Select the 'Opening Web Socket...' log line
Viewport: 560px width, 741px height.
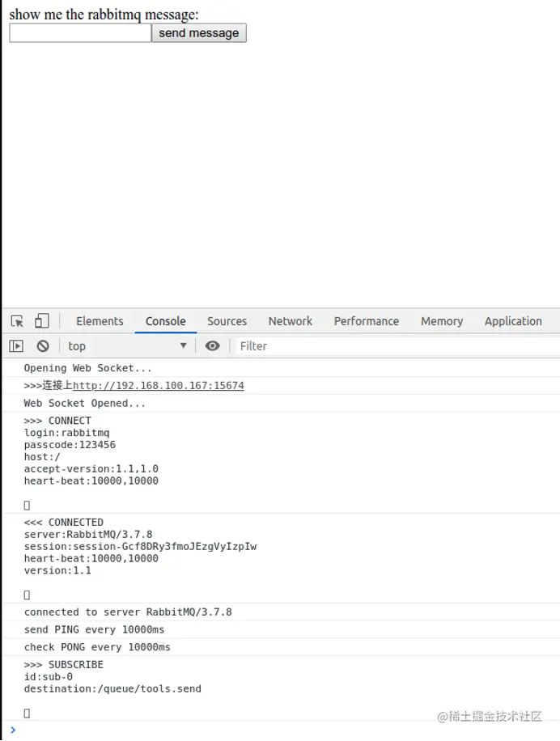point(88,368)
